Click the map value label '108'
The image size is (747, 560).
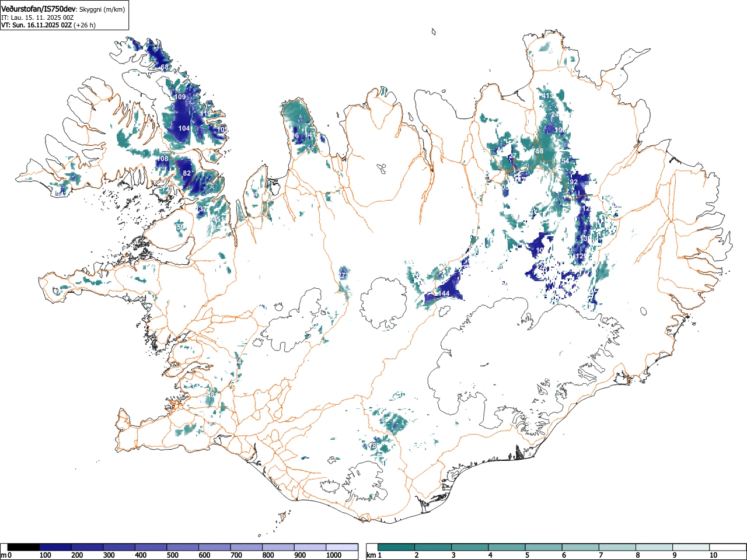click(x=162, y=159)
